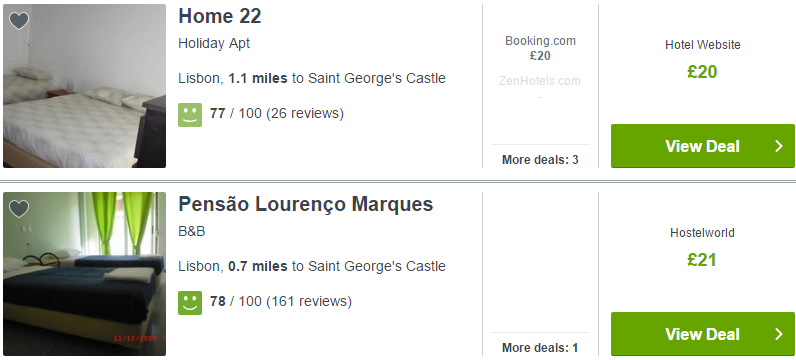796x360 pixels.
Task: Click the Hostelworld £21 price
Action: point(703,259)
